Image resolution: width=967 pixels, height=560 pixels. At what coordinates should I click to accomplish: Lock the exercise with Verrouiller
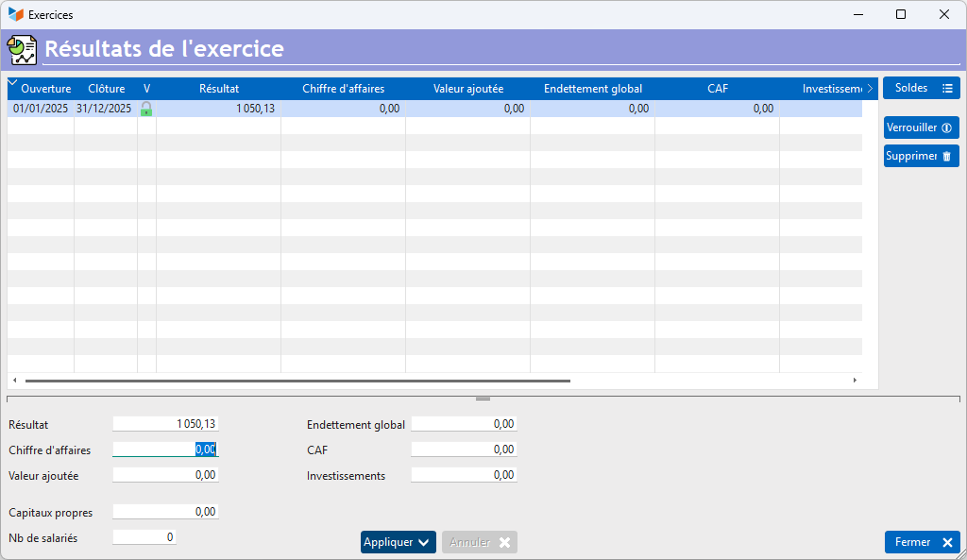pos(921,127)
